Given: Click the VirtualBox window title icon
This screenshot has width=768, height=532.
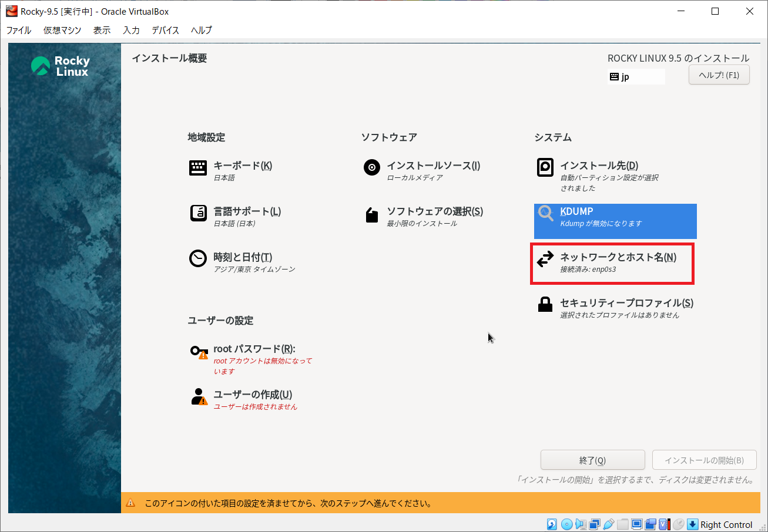Looking at the screenshot, I should 11,11.
